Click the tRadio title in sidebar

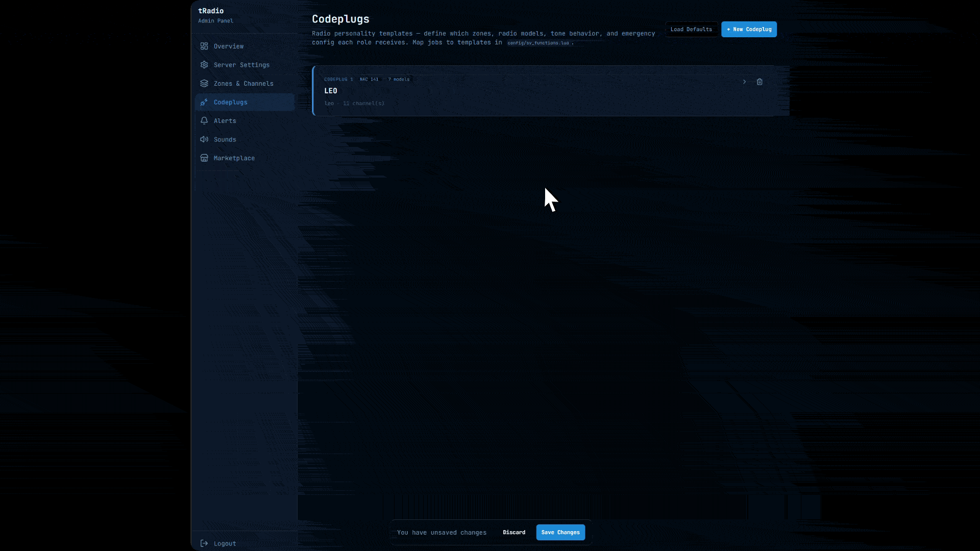(211, 11)
